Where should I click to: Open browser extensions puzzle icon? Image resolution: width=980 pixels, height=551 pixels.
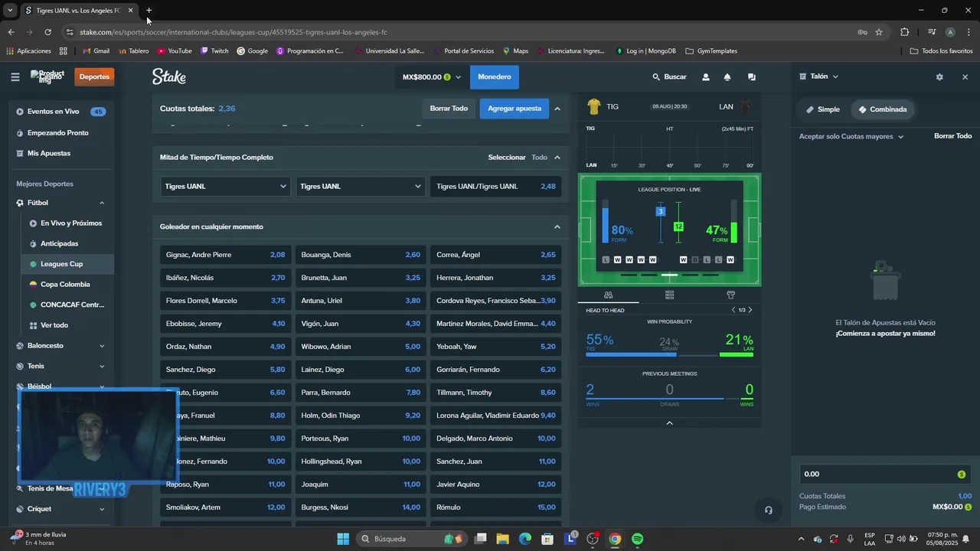(x=905, y=32)
